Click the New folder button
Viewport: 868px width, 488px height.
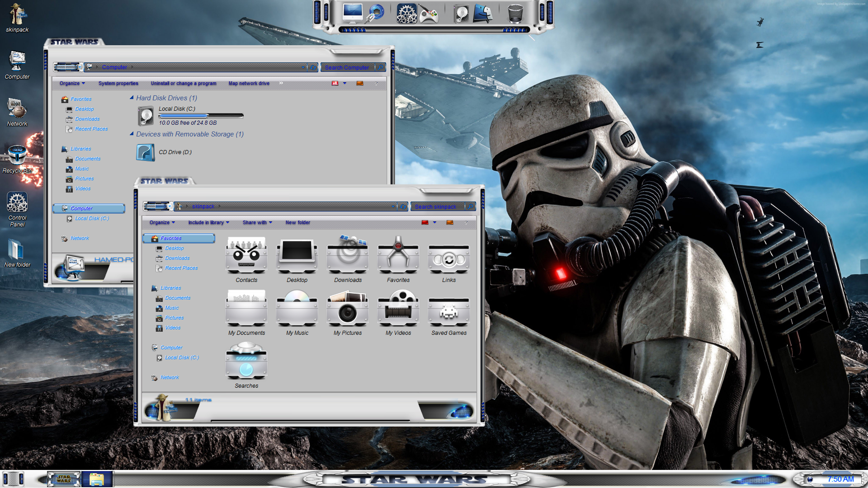(x=297, y=222)
